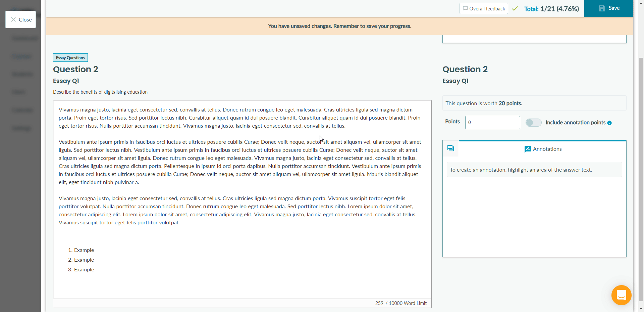Viewport: 644px width, 312px height.
Task: Click the Close button
Action: point(20,19)
